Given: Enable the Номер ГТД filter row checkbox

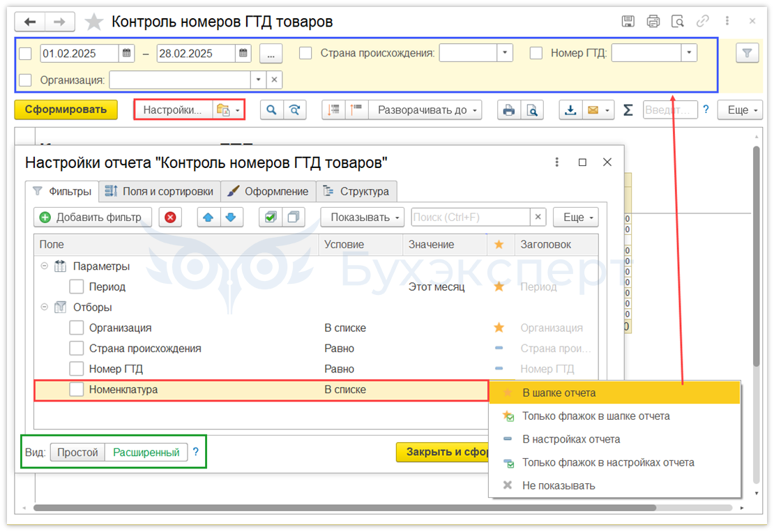Looking at the screenshot, I should tap(77, 369).
